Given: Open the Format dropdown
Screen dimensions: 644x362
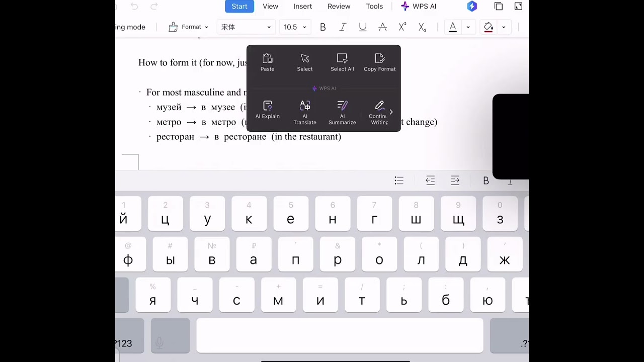Looking at the screenshot, I should point(188,27).
